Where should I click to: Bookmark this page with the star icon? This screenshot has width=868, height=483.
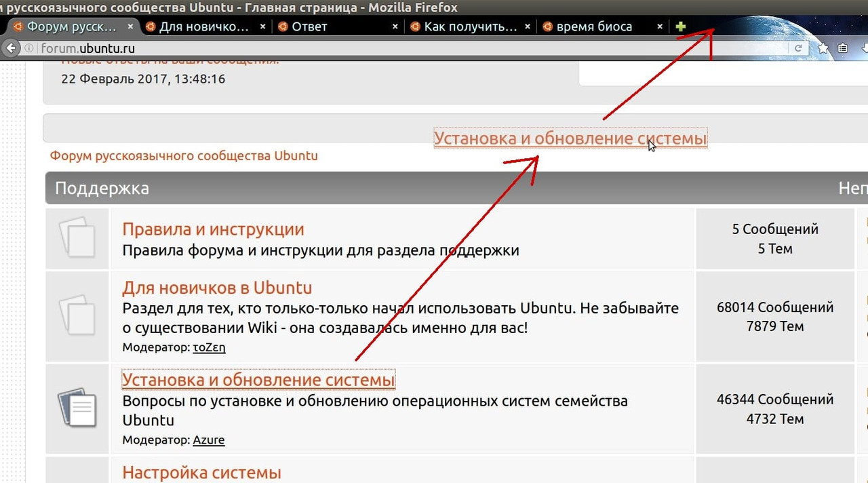[823, 48]
